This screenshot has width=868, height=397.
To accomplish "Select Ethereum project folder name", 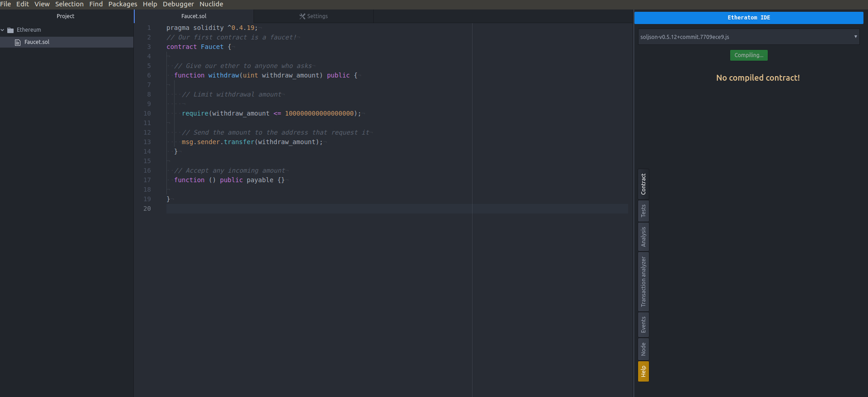I will [29, 30].
